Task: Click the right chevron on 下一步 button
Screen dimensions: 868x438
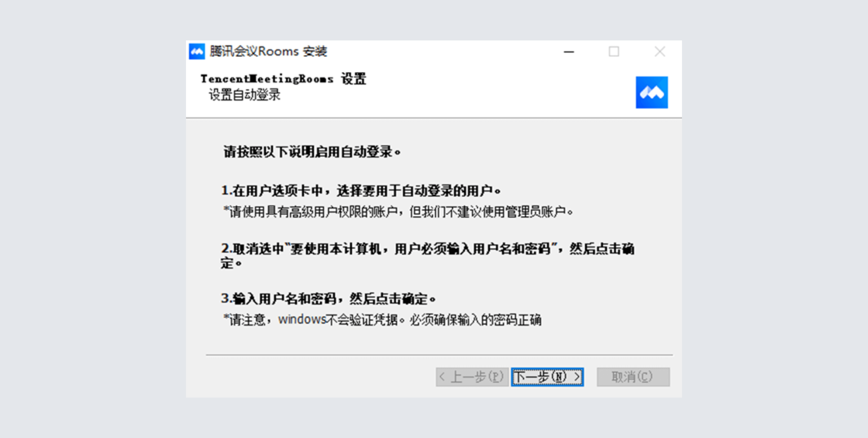Action: click(577, 377)
